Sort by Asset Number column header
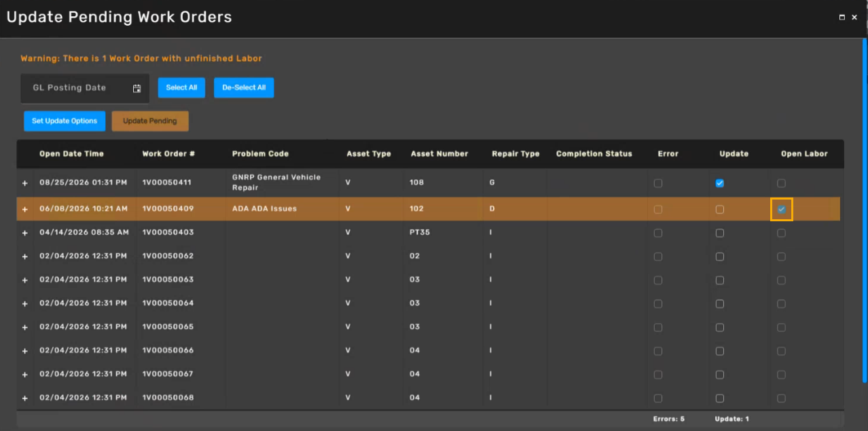 [x=439, y=154]
